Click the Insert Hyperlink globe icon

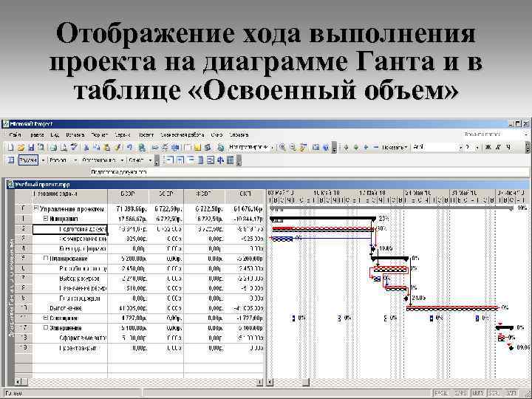click(x=142, y=147)
